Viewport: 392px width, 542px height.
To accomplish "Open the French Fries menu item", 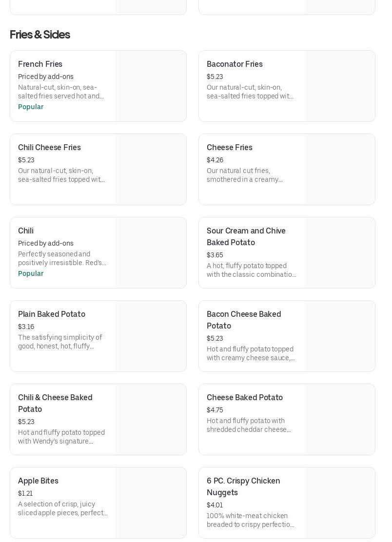I will click(x=40, y=64).
